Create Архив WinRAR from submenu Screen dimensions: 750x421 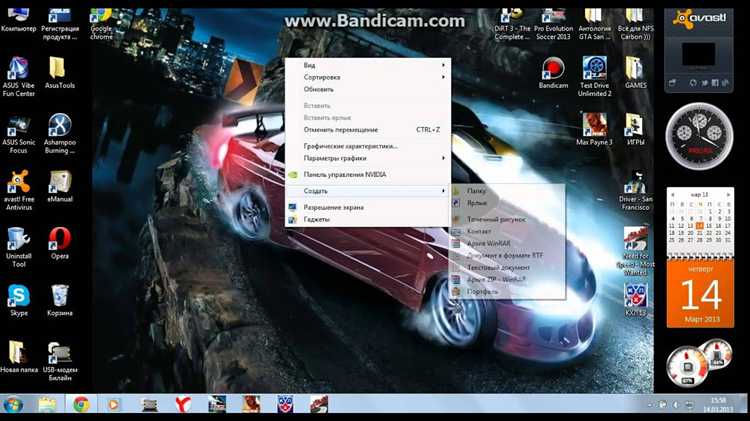pos(507,243)
